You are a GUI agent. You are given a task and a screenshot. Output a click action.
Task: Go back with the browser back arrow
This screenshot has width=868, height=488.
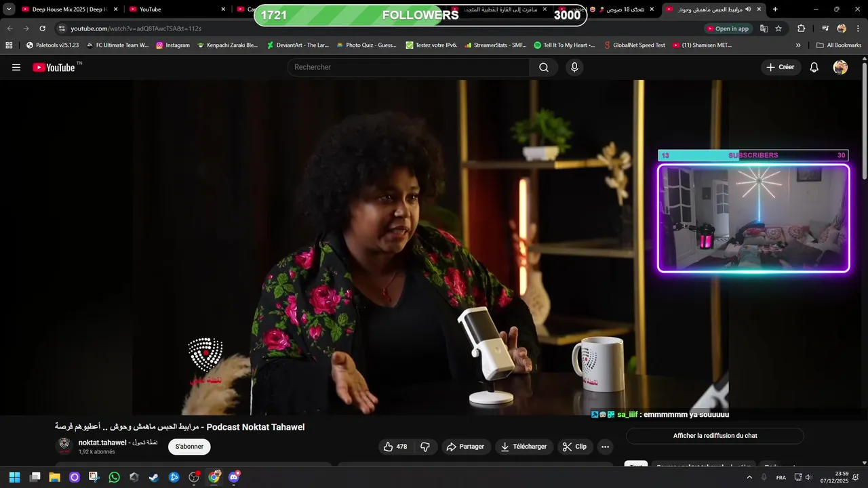pyautogui.click(x=9, y=28)
